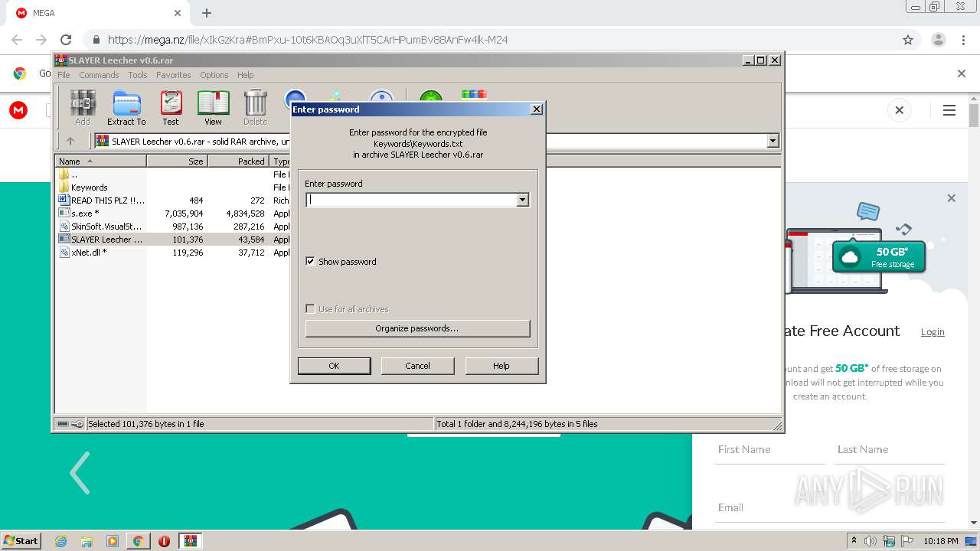Reload the MEGA page in Chrome
Screen dimensions: 980x551
66,40
